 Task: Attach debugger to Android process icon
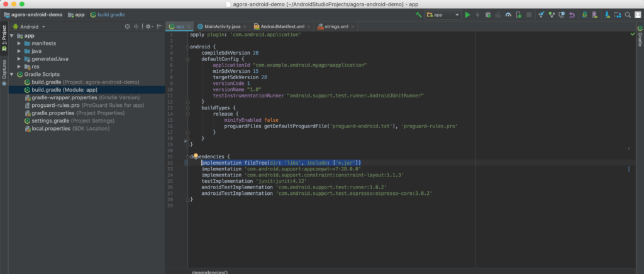point(519,14)
